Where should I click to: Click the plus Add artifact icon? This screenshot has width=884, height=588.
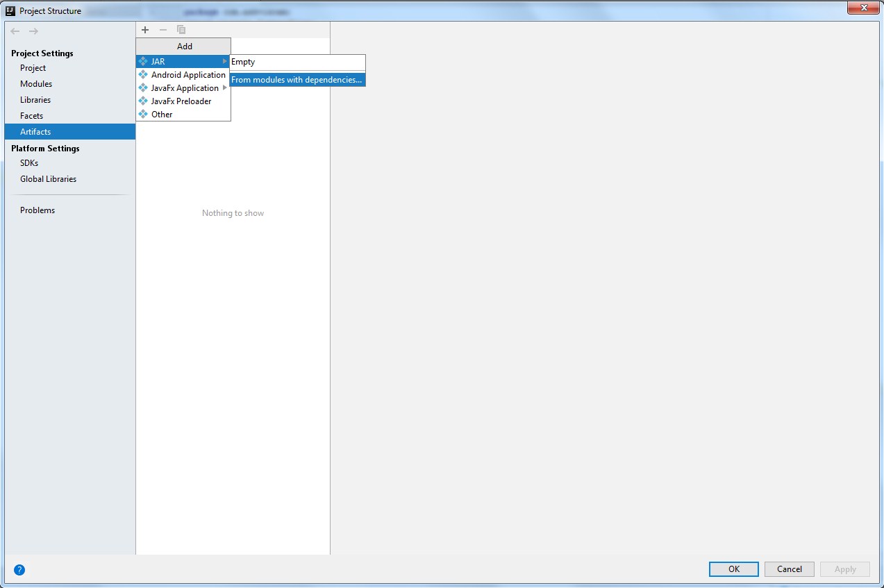tap(145, 30)
